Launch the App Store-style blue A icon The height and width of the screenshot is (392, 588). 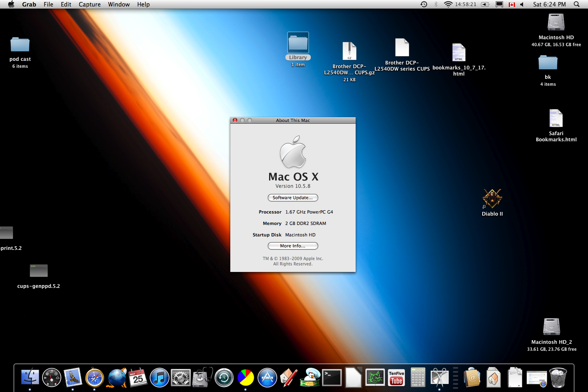point(267,377)
